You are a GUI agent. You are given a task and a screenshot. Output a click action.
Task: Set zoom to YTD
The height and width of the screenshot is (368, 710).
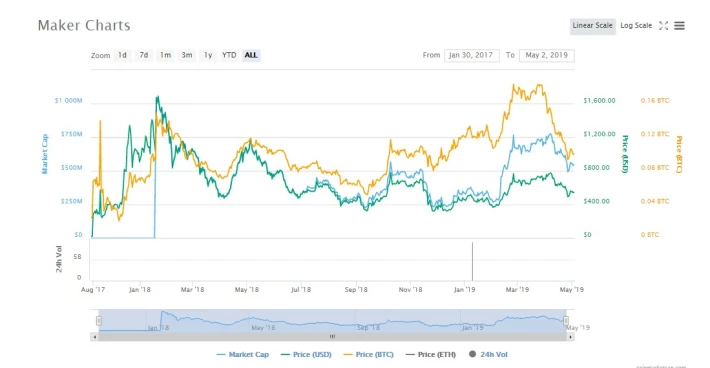[x=229, y=55]
